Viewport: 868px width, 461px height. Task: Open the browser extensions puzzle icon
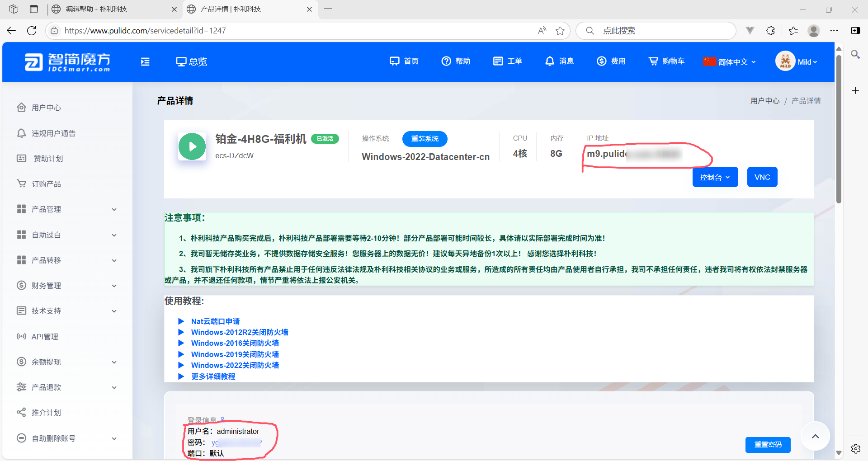pyautogui.click(x=771, y=31)
